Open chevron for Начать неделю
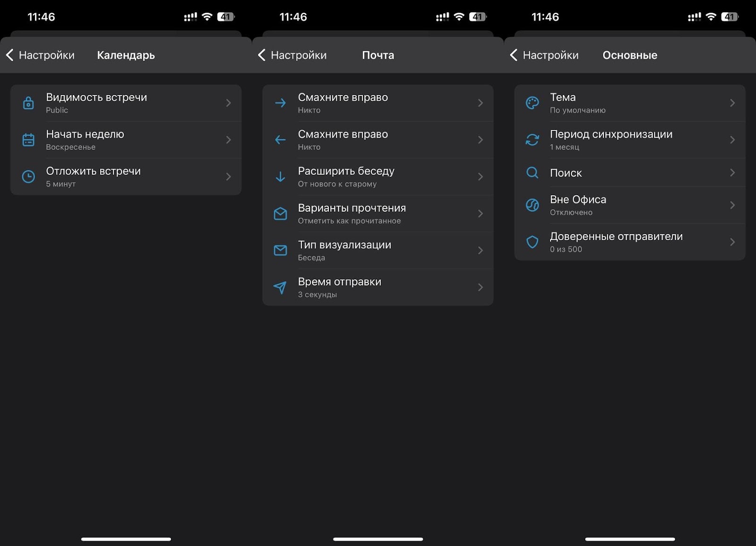The height and width of the screenshot is (546, 756). click(229, 140)
